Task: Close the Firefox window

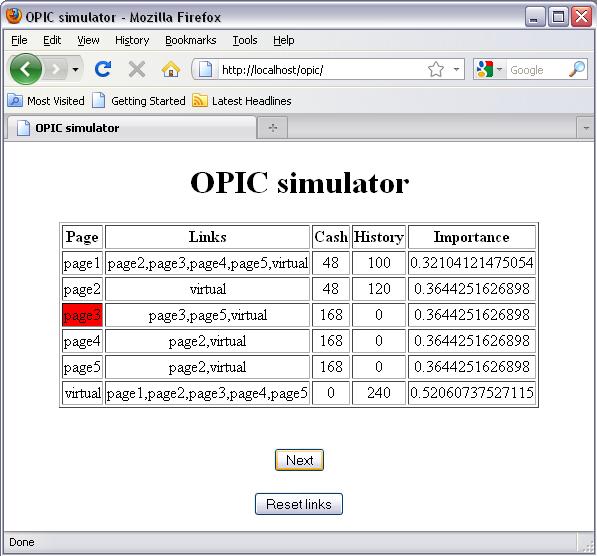Action: 581,17
